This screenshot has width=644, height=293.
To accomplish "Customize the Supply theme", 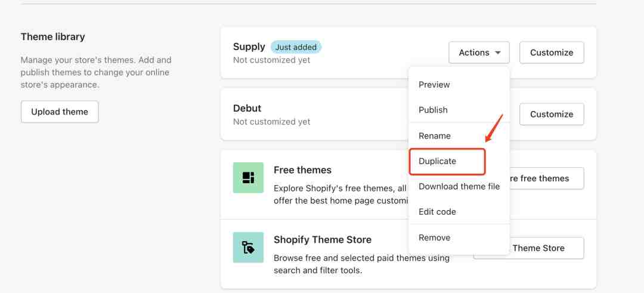I will (552, 53).
